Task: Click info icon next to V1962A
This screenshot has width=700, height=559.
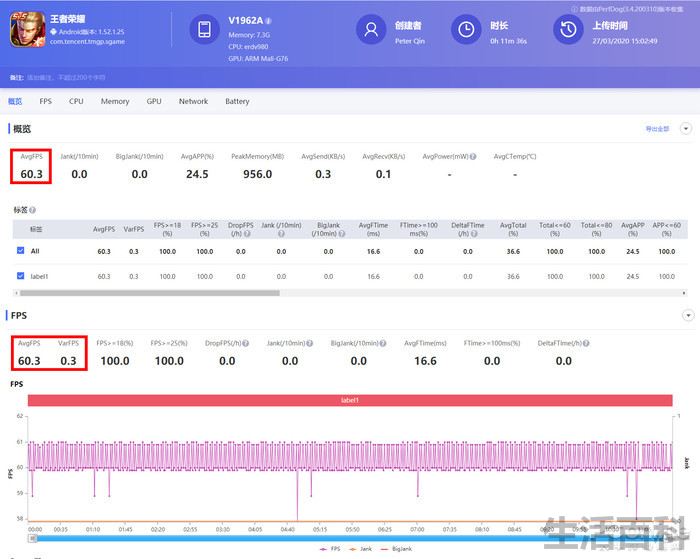Action: [x=268, y=21]
